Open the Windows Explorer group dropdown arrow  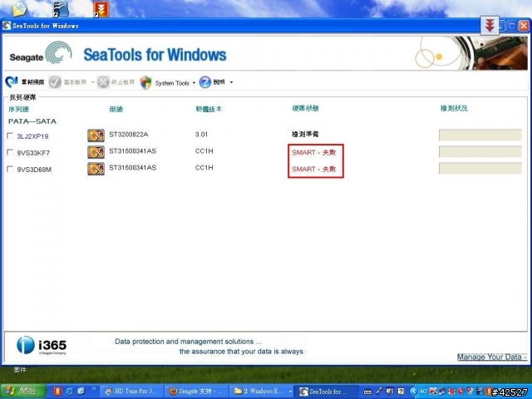tap(290, 392)
